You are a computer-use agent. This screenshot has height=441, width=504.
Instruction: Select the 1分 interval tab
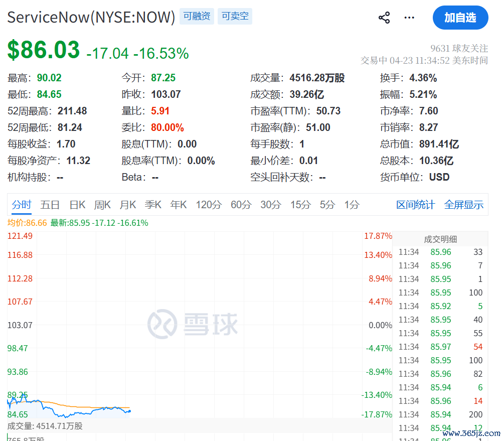pos(352,205)
